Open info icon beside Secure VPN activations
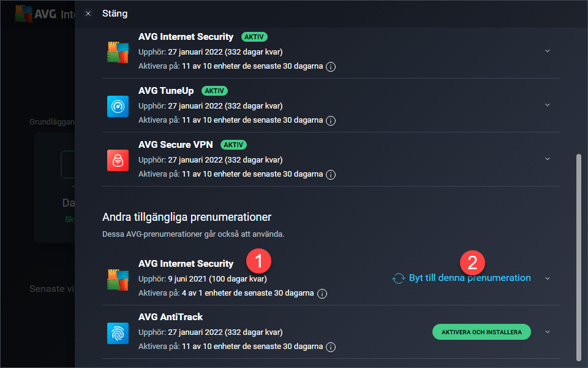This screenshot has height=368, width=588. (330, 175)
